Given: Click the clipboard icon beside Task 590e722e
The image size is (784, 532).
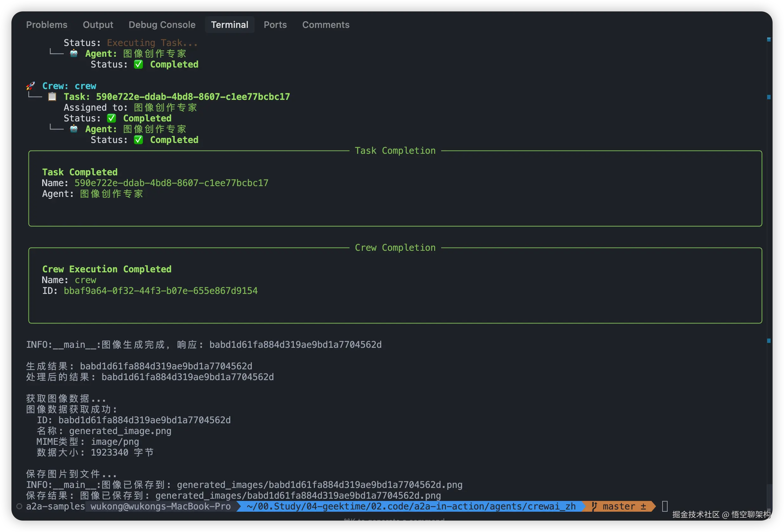Looking at the screenshot, I should click(52, 97).
